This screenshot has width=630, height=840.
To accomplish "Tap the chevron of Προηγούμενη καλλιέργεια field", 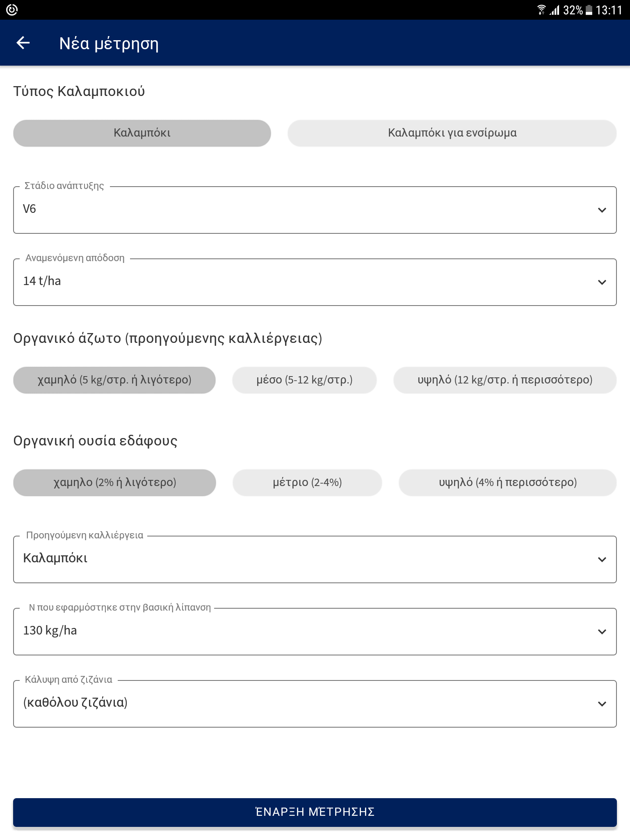I will (602, 559).
